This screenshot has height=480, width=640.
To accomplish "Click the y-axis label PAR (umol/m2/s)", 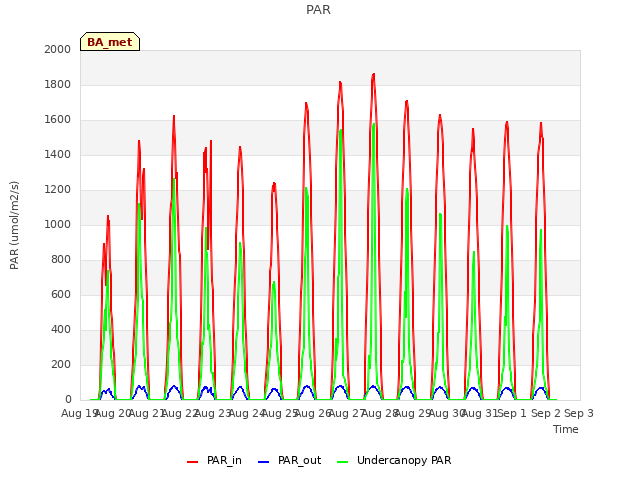I will (14, 225).
